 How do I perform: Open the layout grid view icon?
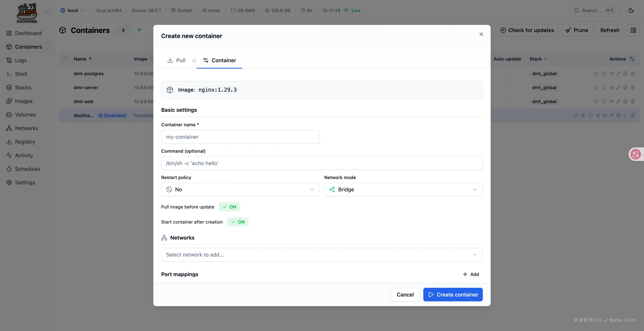pos(633,30)
